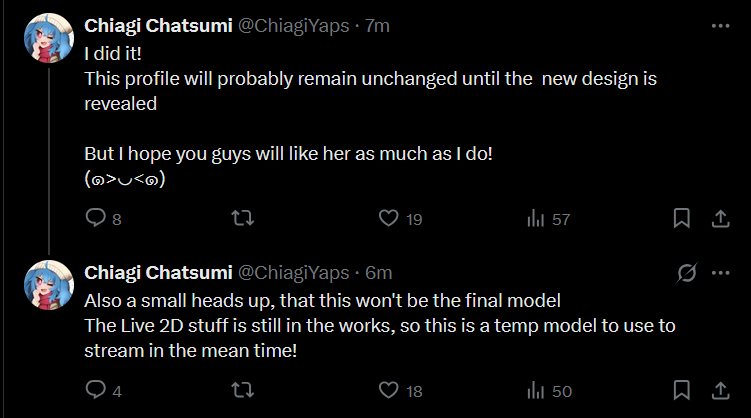
Task: Repost the "small heads up" tweet
Action: (x=242, y=390)
